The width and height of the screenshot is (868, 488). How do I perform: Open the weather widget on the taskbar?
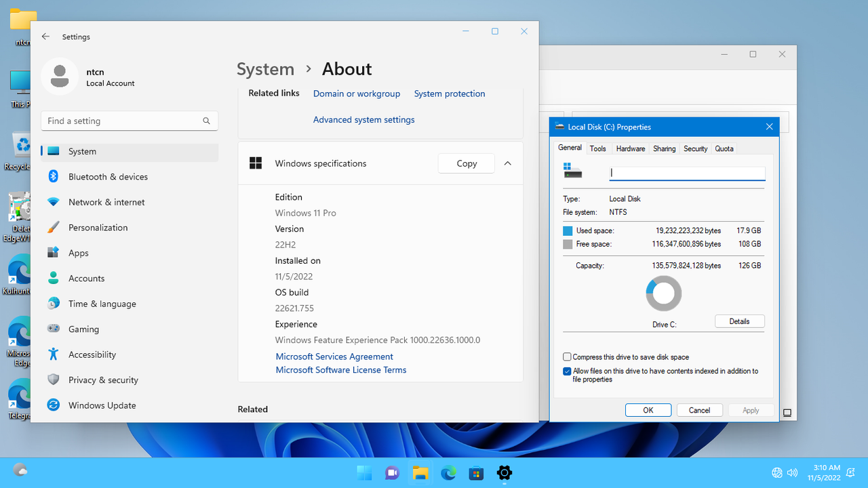coord(20,470)
